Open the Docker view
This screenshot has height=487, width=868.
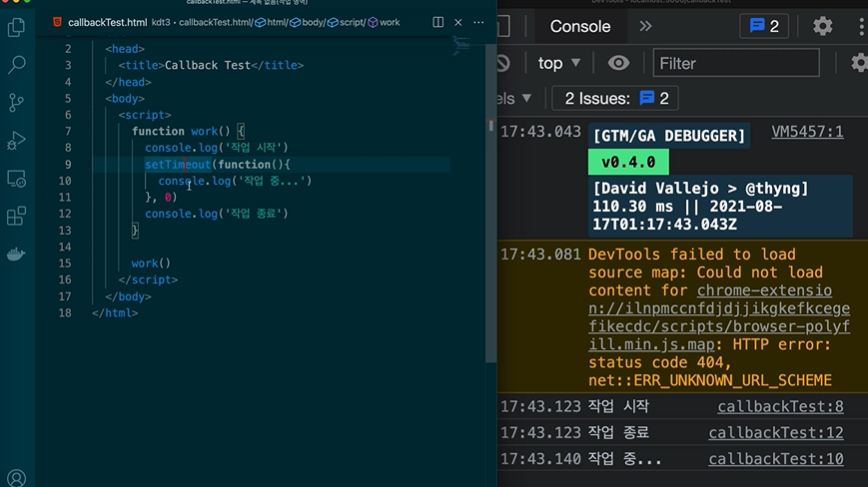(17, 254)
